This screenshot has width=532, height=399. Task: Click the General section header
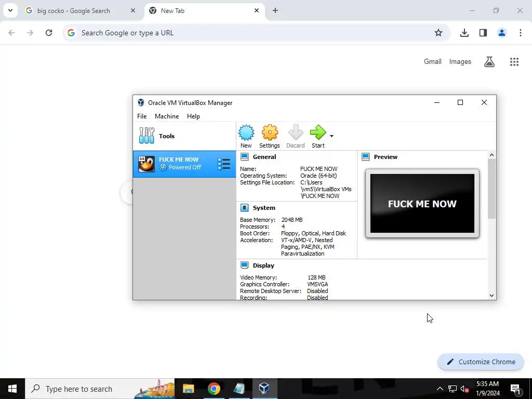(x=264, y=157)
